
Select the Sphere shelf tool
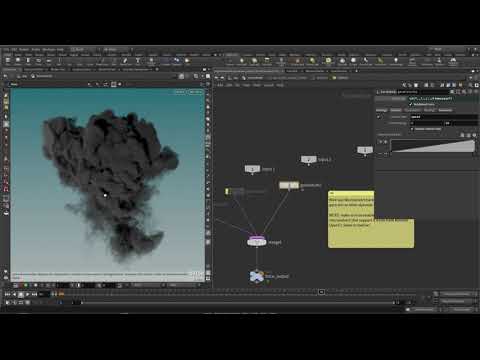click(18, 61)
